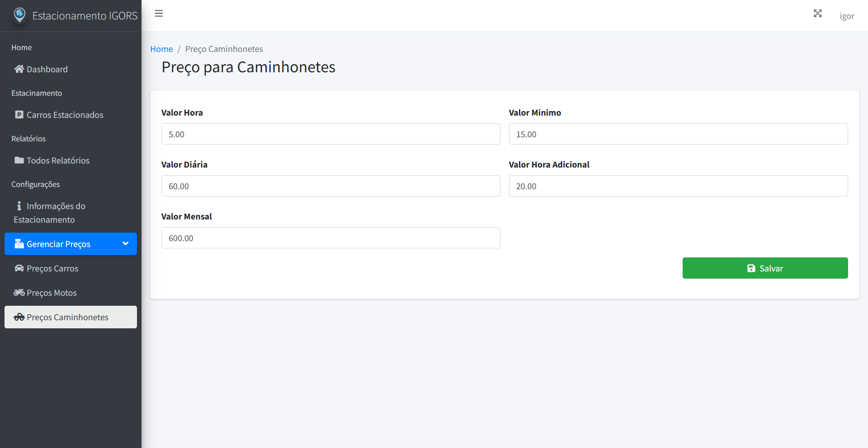Collapse the Gerenciar Preços chevron arrow
The image size is (868, 448).
pyautogui.click(x=126, y=244)
